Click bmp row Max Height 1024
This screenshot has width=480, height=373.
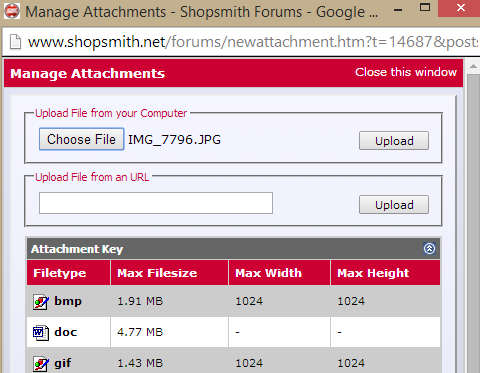[351, 301]
